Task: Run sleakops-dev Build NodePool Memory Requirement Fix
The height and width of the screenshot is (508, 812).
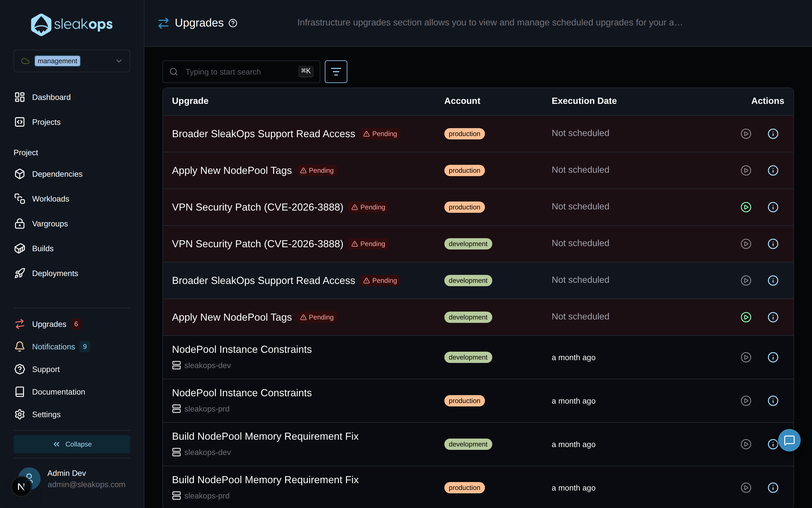Action: (x=746, y=444)
